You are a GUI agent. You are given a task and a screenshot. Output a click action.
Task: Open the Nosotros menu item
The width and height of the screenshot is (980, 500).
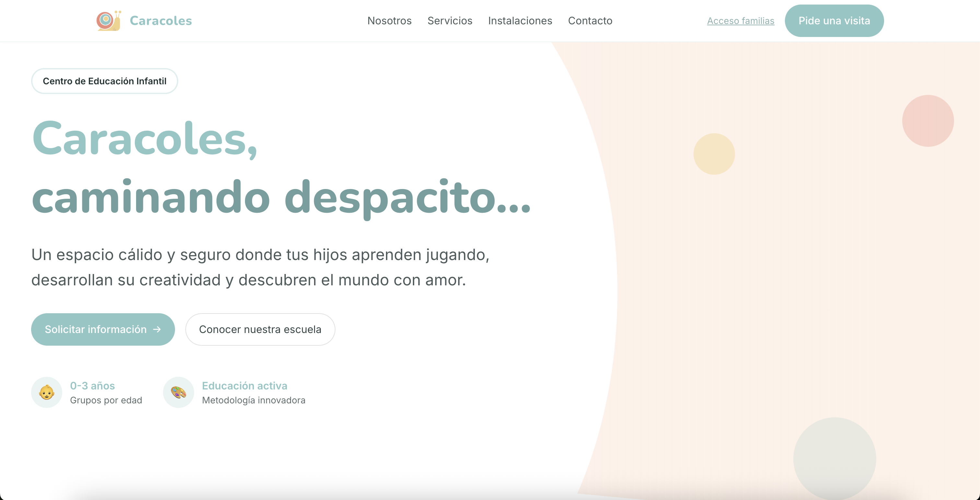(389, 20)
